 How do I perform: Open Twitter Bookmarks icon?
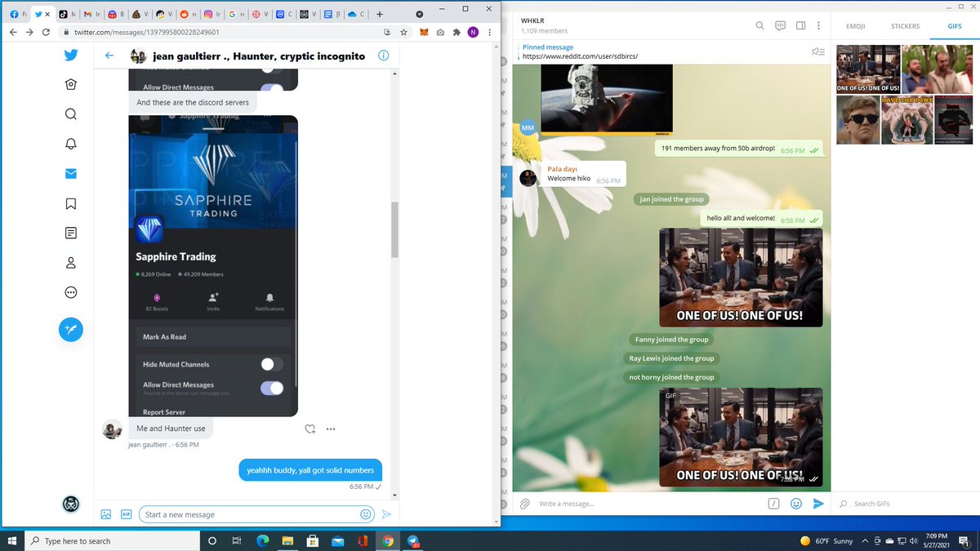pyautogui.click(x=71, y=203)
